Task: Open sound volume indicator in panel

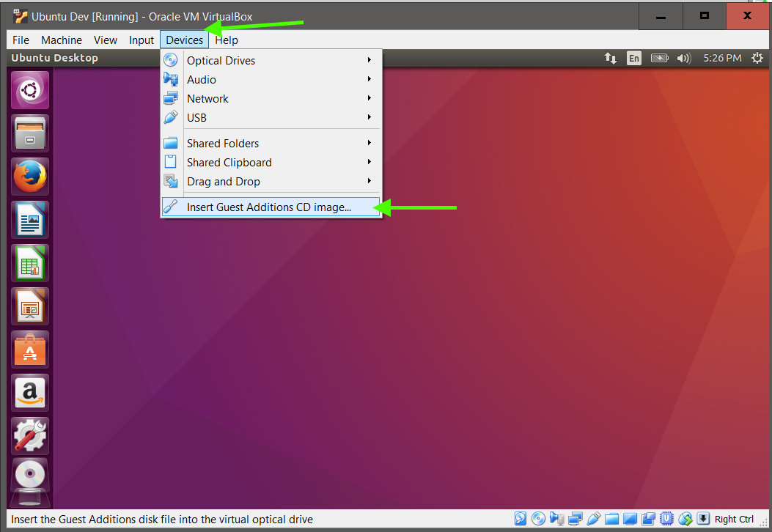Action: pos(684,58)
